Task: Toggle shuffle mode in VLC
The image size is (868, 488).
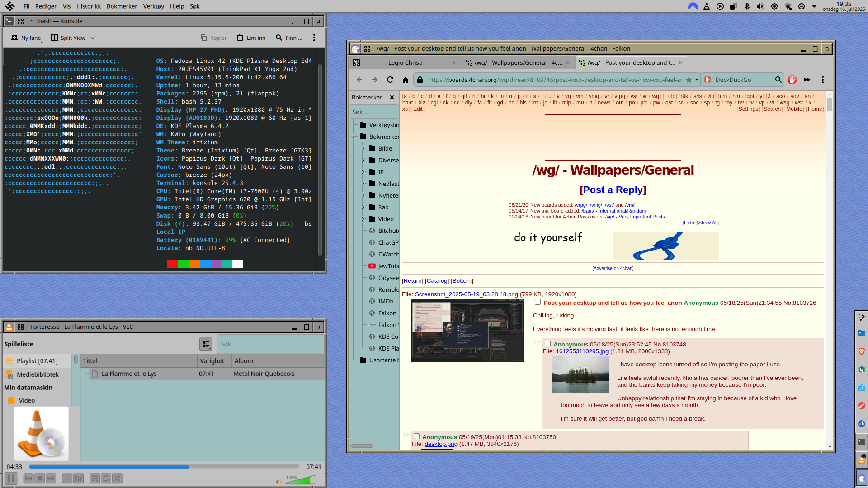Action: pos(117,478)
